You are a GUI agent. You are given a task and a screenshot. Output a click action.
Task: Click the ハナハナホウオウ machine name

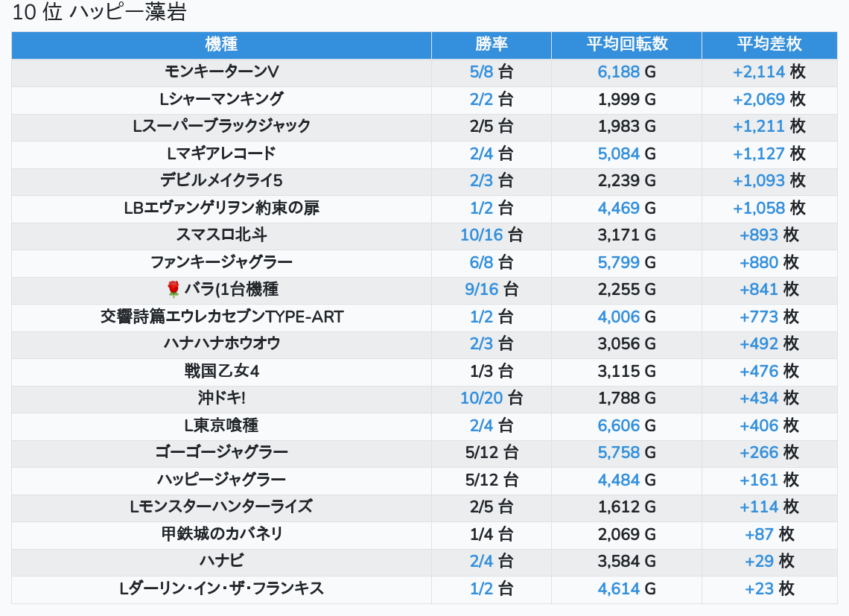221,343
